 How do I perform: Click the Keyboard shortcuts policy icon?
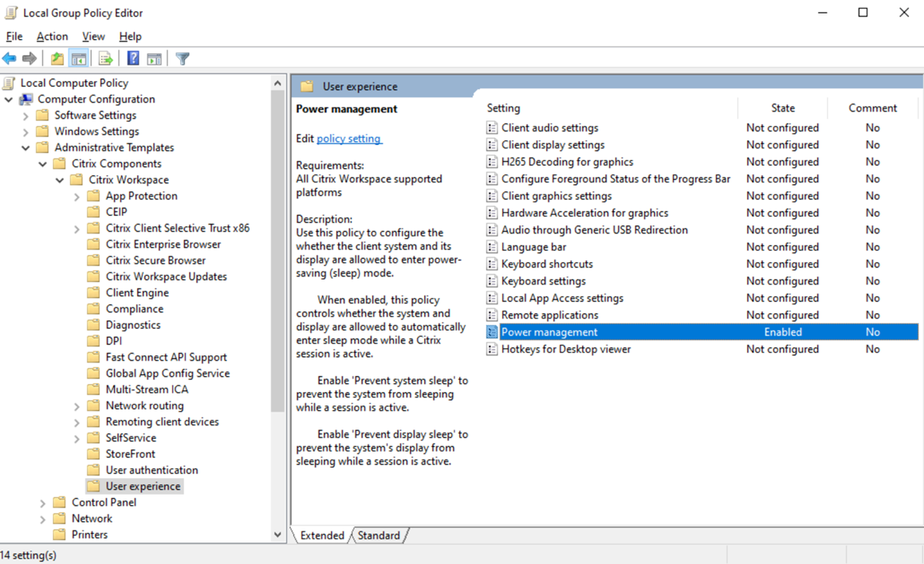(492, 264)
